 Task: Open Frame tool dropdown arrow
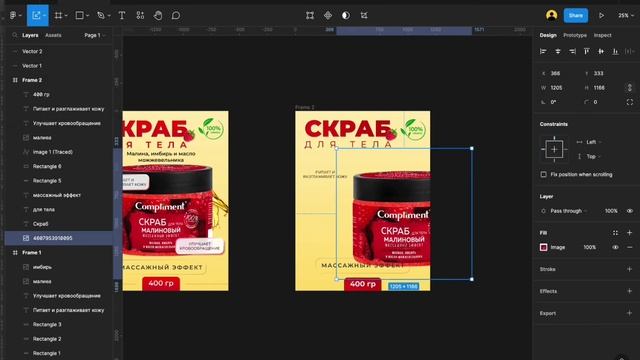[x=66, y=16]
